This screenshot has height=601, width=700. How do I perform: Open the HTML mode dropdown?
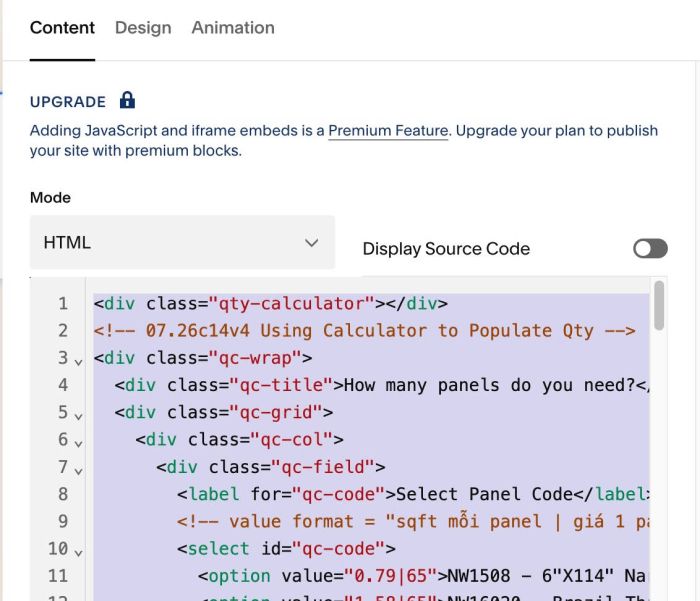182,242
